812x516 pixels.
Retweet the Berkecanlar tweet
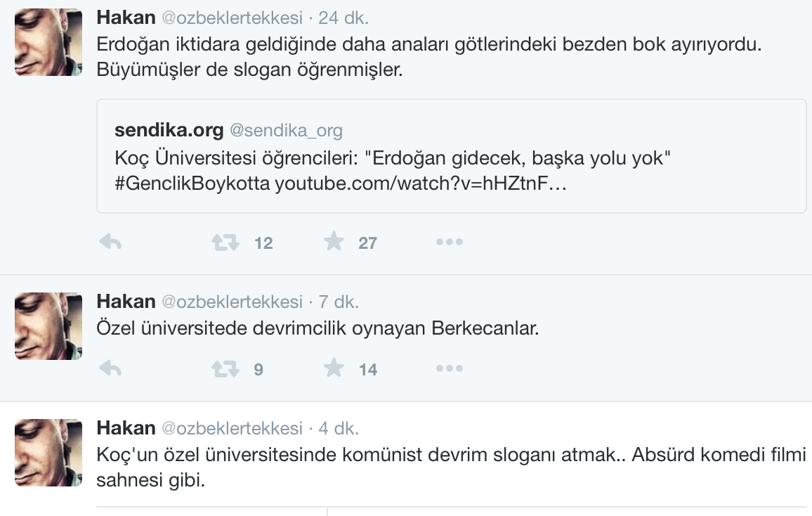tap(225, 368)
